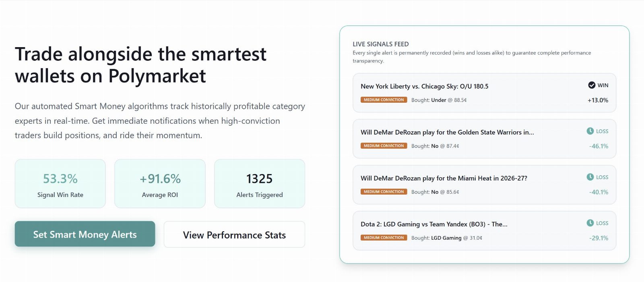Click Medium Conviction badge on Miami Heat card
The width and height of the screenshot is (644, 282).
(384, 192)
